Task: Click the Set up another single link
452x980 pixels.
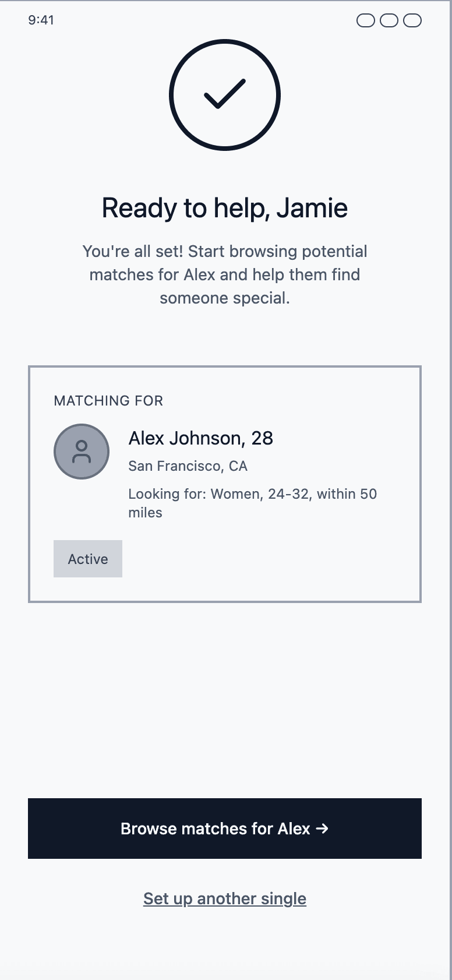Action: [225, 898]
